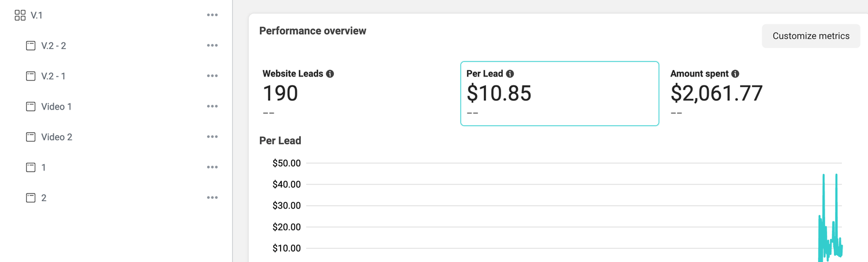Image resolution: width=868 pixels, height=262 pixels.
Task: Select the Video 1 ad
Action: coord(116,106)
